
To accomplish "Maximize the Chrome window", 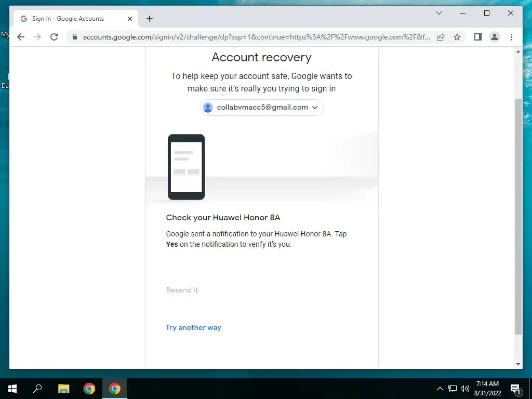I will pyautogui.click(x=486, y=13).
